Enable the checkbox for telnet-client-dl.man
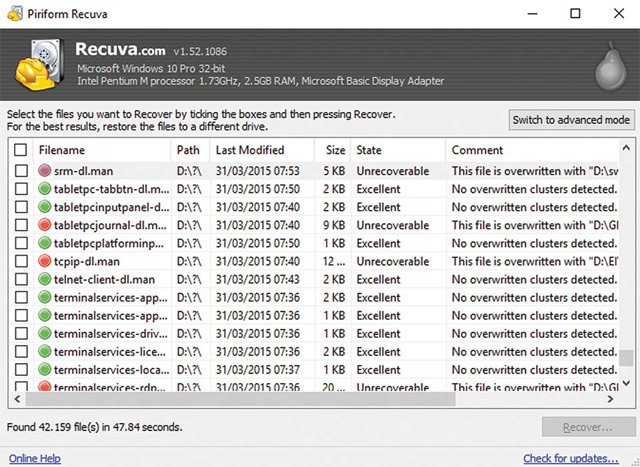The height and width of the screenshot is (467, 640). 21,279
